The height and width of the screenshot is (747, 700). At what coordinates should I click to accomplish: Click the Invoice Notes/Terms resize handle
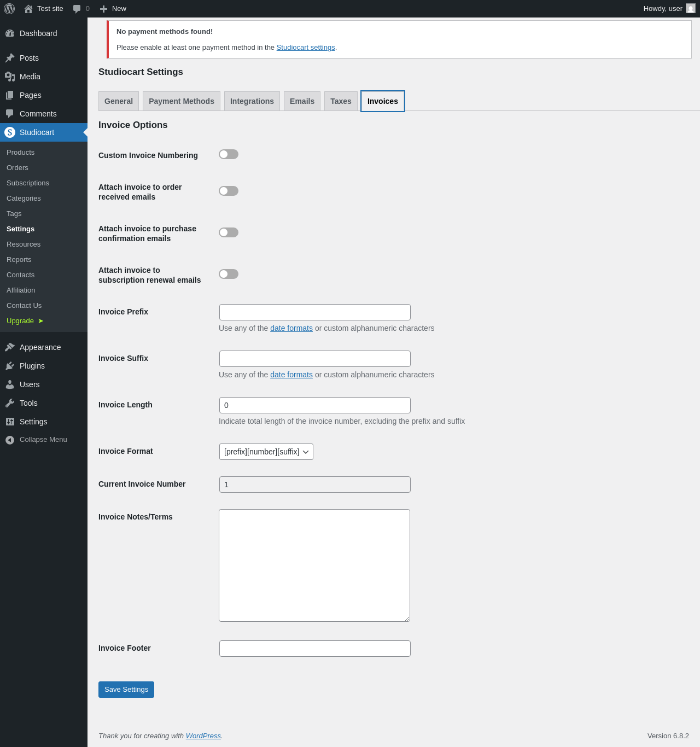click(407, 618)
